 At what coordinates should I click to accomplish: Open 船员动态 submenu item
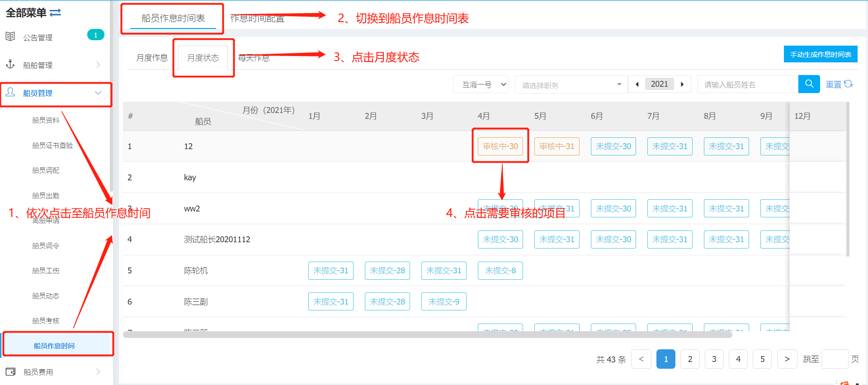tap(46, 296)
